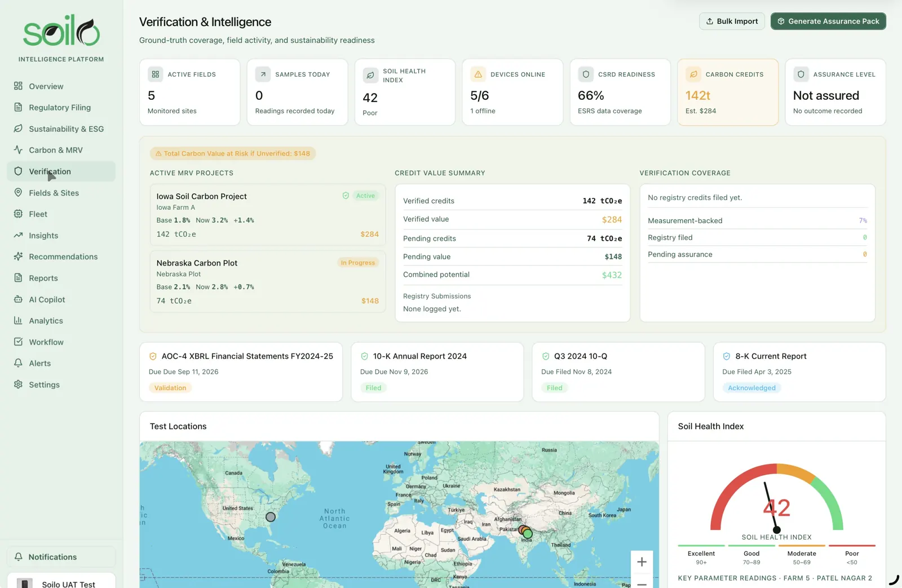Open the Soilo UAT Test account switcher
Viewport: 902px width, 588px height.
tap(61, 581)
